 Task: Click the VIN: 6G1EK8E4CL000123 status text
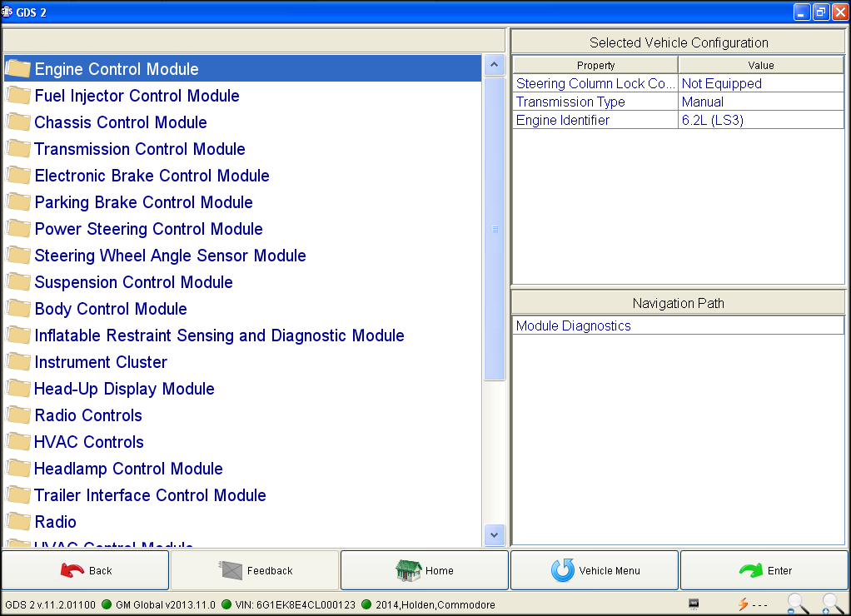[x=296, y=604]
